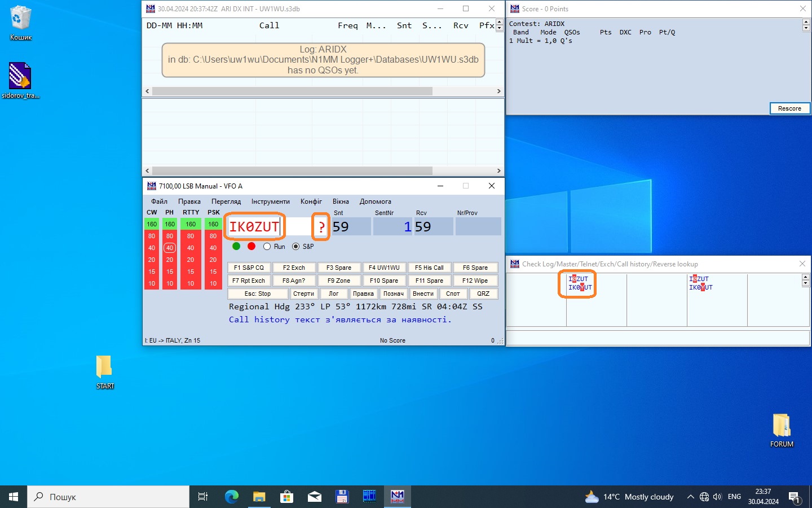Click the green TX focus LED indicator
The image size is (812, 508).
(x=236, y=246)
